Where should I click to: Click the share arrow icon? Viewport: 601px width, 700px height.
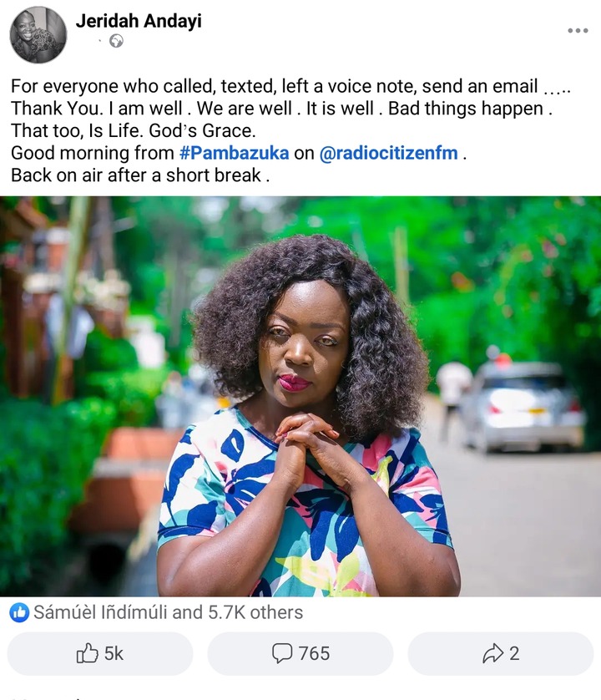tap(493, 653)
